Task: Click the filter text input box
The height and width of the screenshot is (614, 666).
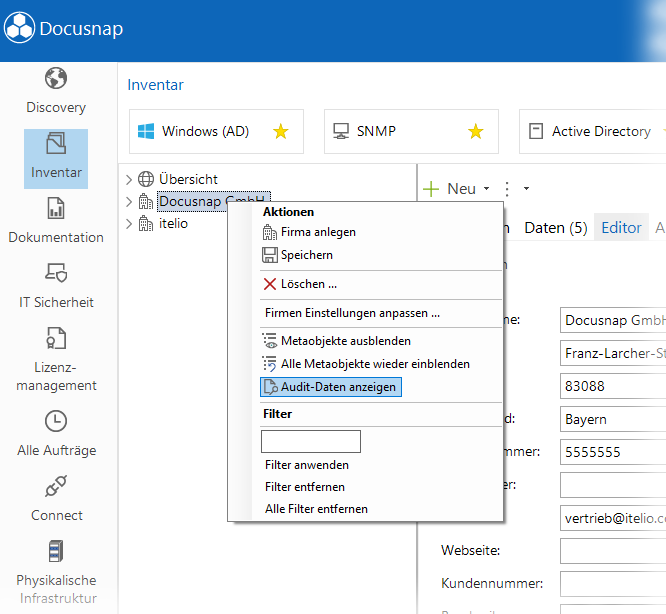Action: point(311,442)
